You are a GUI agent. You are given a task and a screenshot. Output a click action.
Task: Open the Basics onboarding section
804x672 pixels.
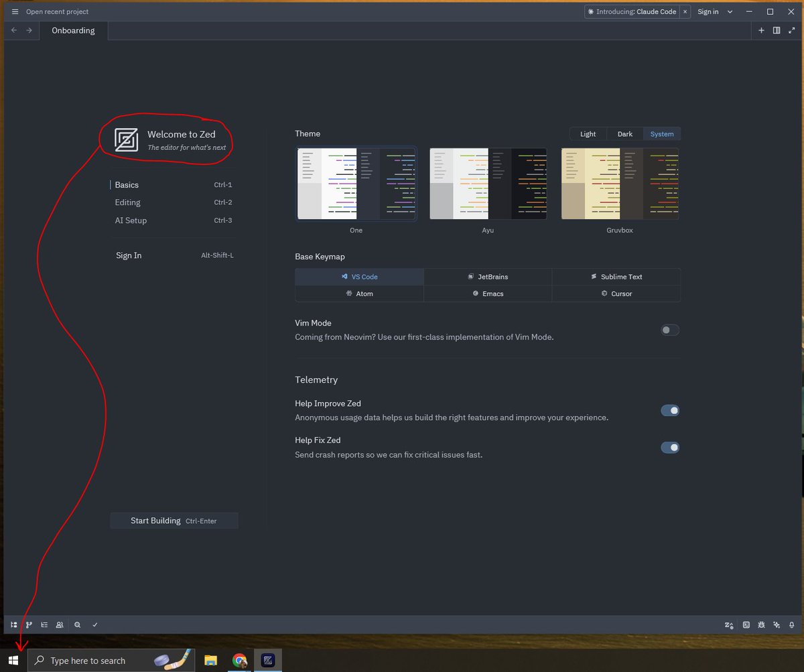point(174,185)
